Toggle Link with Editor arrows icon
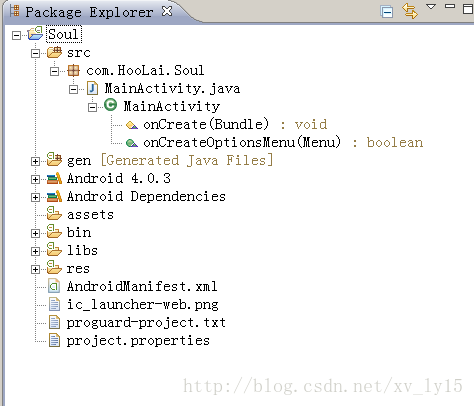The width and height of the screenshot is (474, 406). (x=410, y=11)
